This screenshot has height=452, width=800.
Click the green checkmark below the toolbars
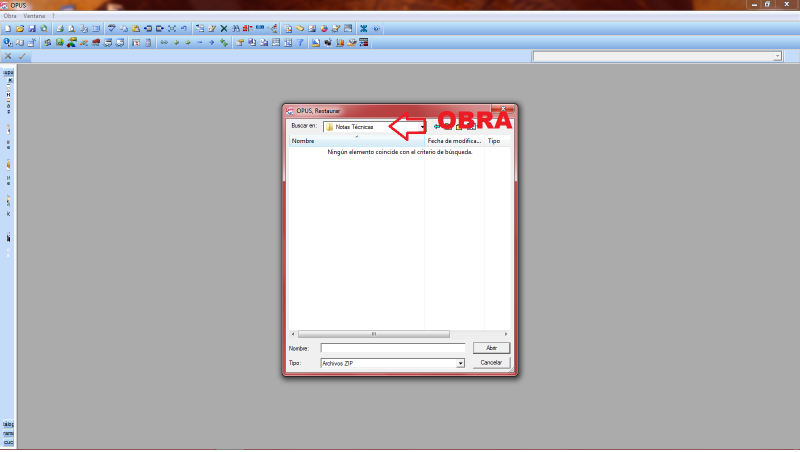(x=21, y=57)
